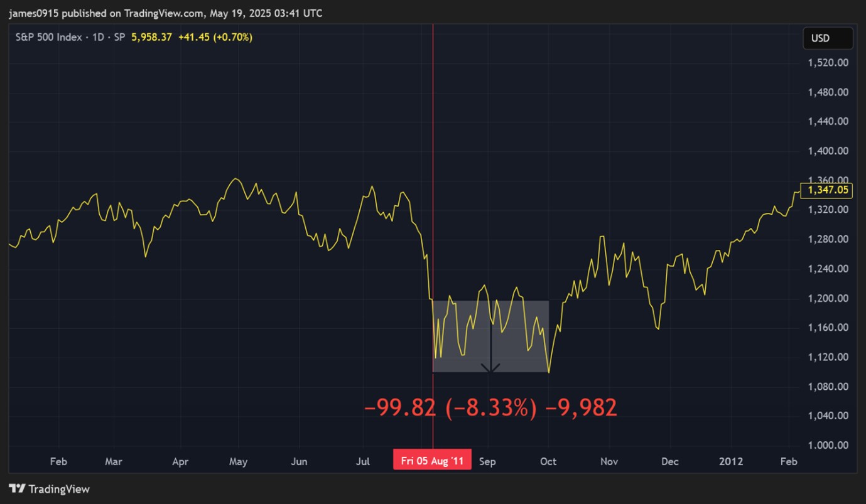Image resolution: width=866 pixels, height=504 pixels.
Task: Open the USD currency selector
Action: click(x=828, y=38)
